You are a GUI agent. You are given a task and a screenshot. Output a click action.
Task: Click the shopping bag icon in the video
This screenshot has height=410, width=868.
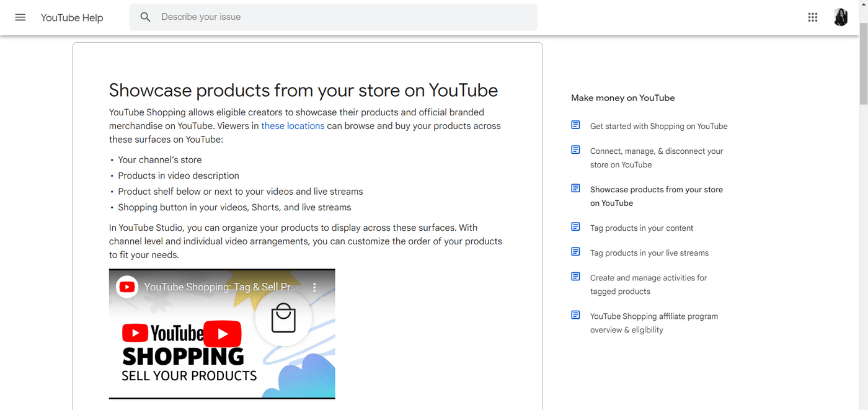click(x=283, y=318)
